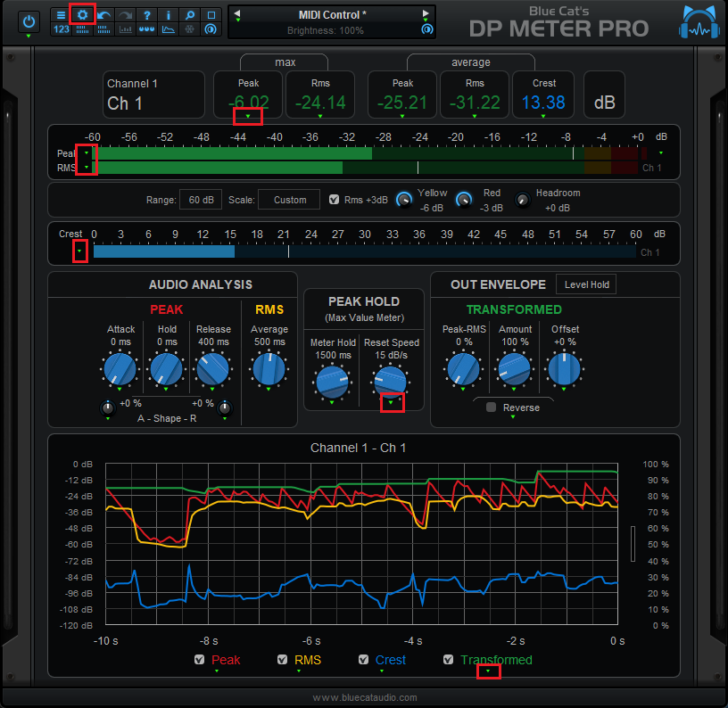The width and height of the screenshot is (728, 708).
Task: Uncheck the Crest curve checkbox
Action: [363, 659]
